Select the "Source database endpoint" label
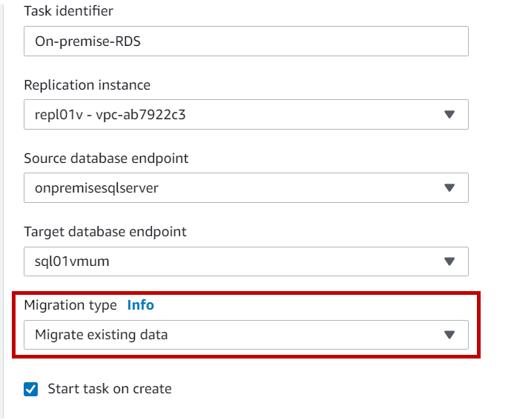511x420 pixels. 106,159
